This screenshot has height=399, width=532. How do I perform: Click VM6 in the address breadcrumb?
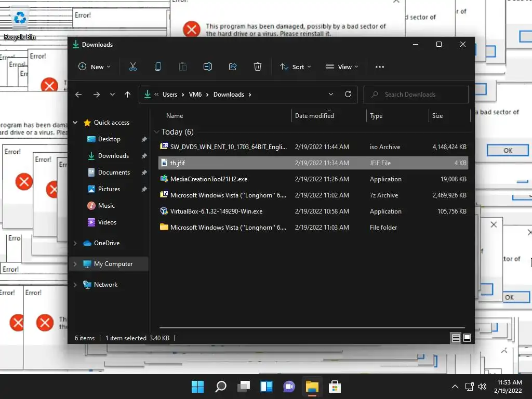tap(195, 95)
